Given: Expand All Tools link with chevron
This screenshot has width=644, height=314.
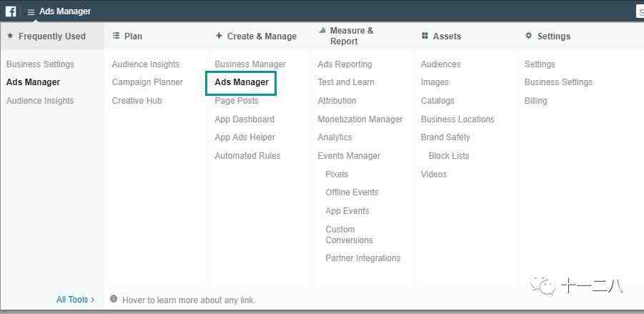Looking at the screenshot, I should click(76, 300).
